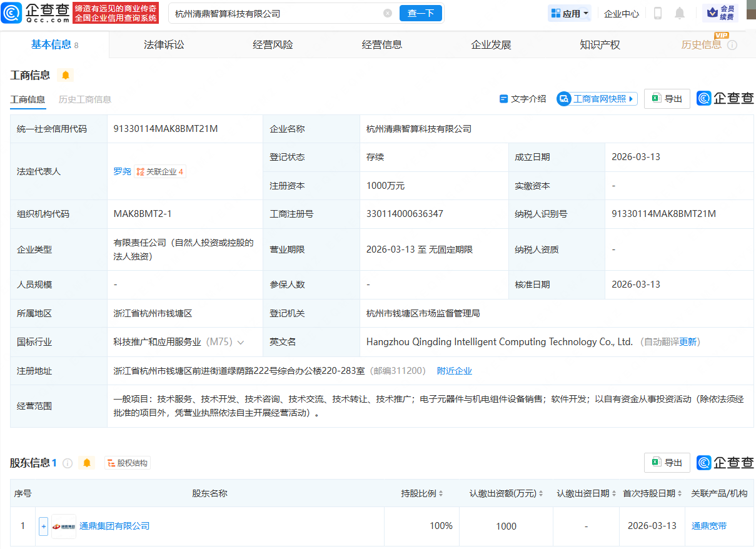Open the 附近企业 nearby companies link
The image size is (756, 549).
455,371
